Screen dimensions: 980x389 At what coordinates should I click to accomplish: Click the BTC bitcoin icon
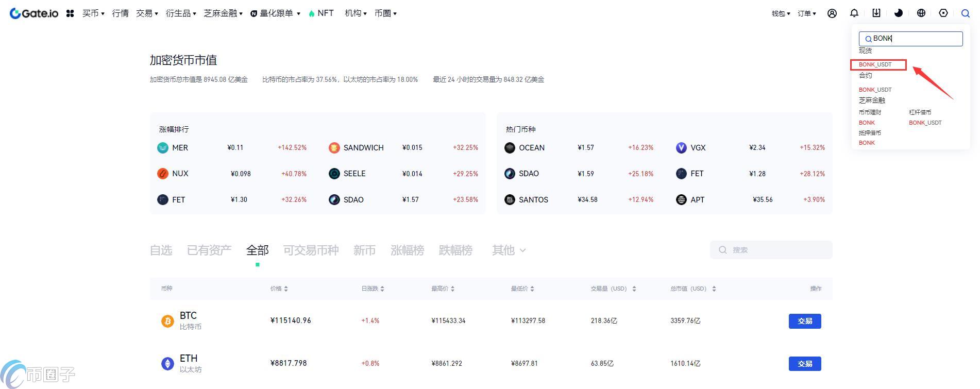(x=167, y=321)
